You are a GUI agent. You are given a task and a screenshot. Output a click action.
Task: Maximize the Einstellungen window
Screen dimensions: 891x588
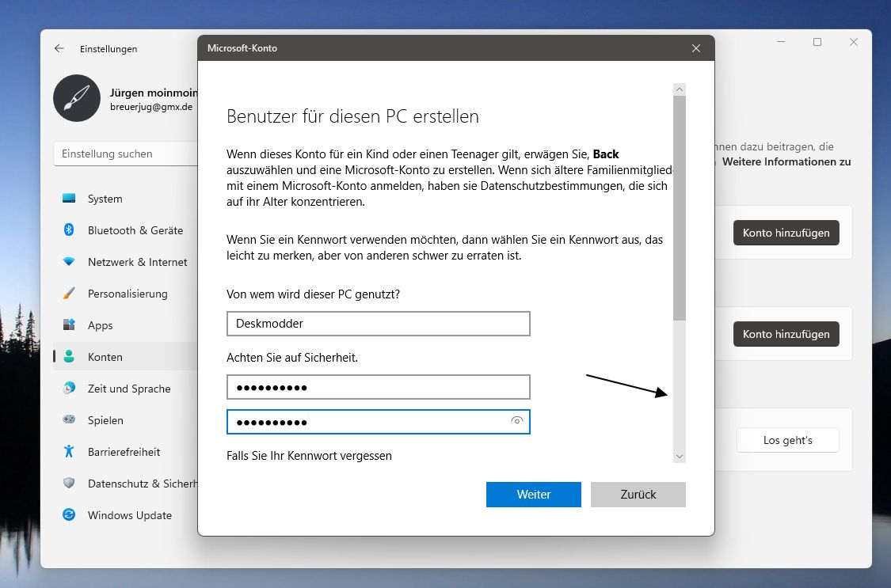pyautogui.click(x=817, y=42)
